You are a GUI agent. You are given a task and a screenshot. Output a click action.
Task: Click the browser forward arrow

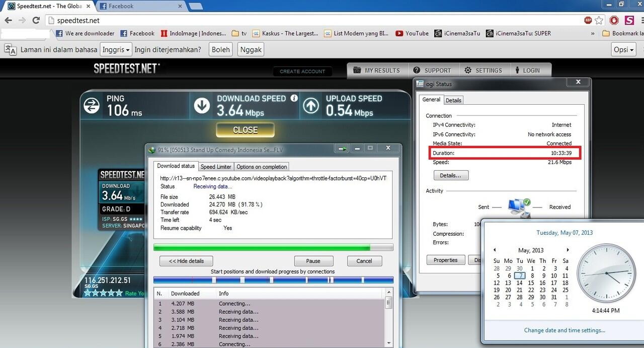pos(22,21)
